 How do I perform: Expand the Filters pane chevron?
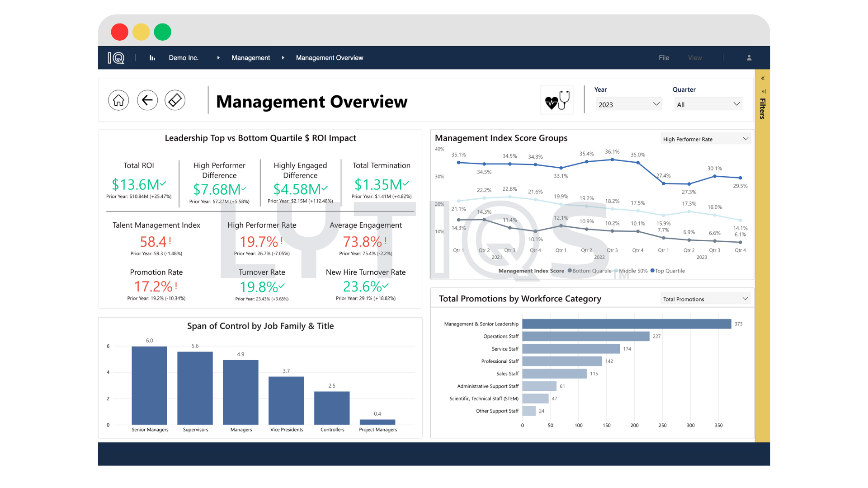pos(763,78)
